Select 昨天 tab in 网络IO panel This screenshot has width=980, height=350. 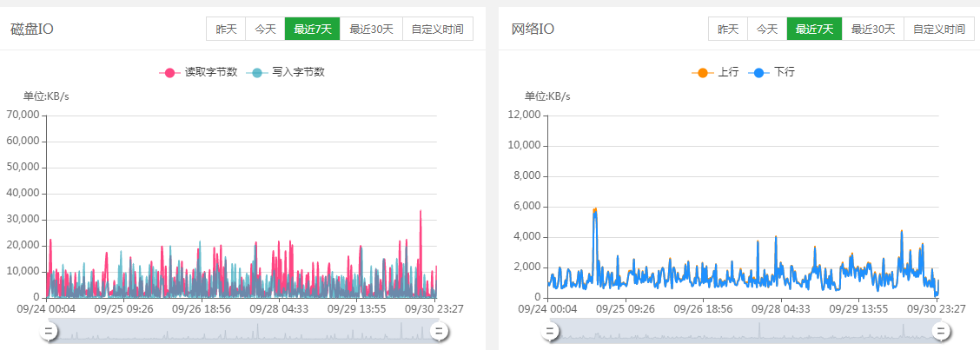[x=728, y=29]
